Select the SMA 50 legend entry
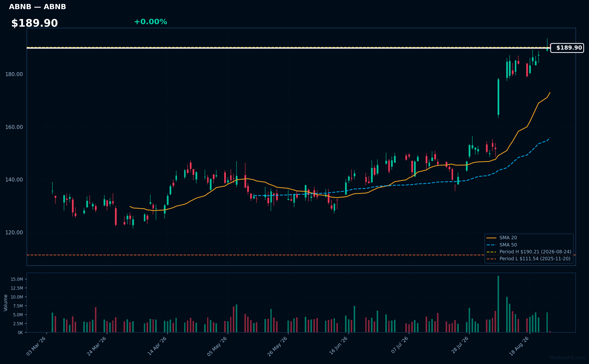The image size is (589, 364). click(502, 245)
